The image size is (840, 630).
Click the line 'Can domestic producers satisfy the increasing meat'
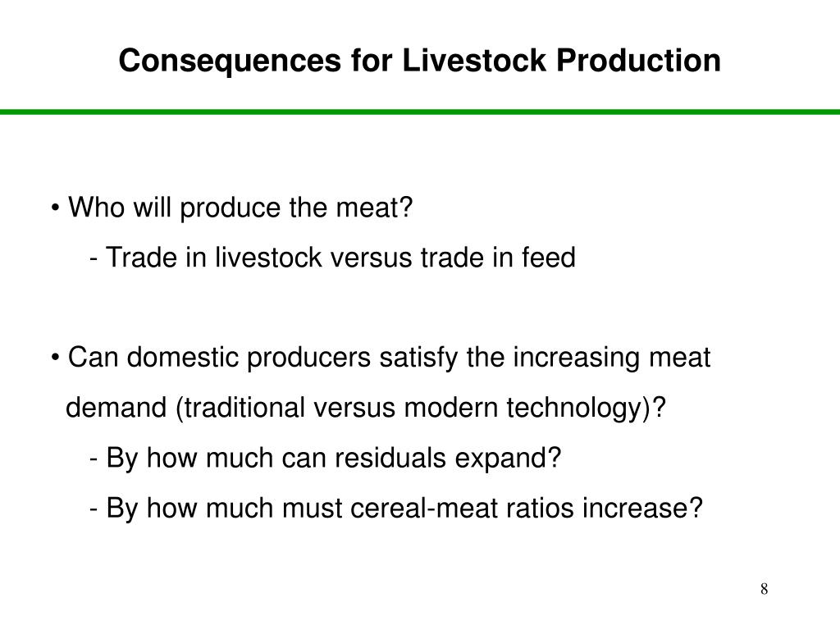tap(381, 358)
